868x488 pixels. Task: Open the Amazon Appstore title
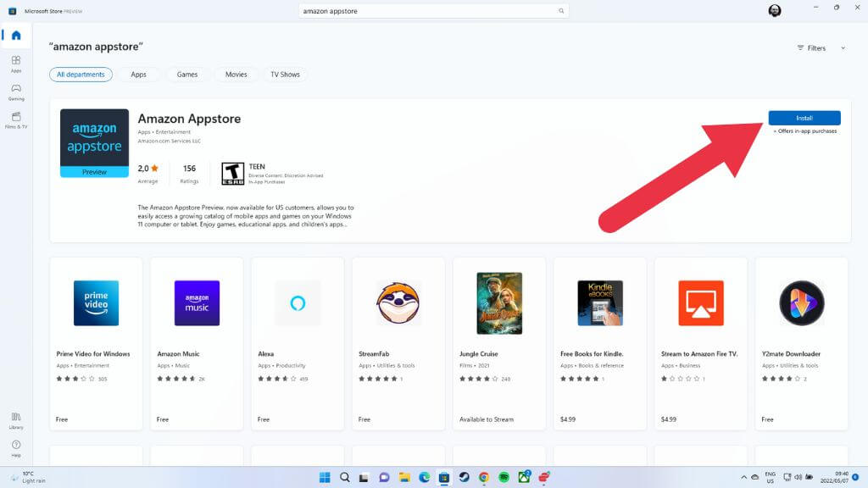coord(189,119)
